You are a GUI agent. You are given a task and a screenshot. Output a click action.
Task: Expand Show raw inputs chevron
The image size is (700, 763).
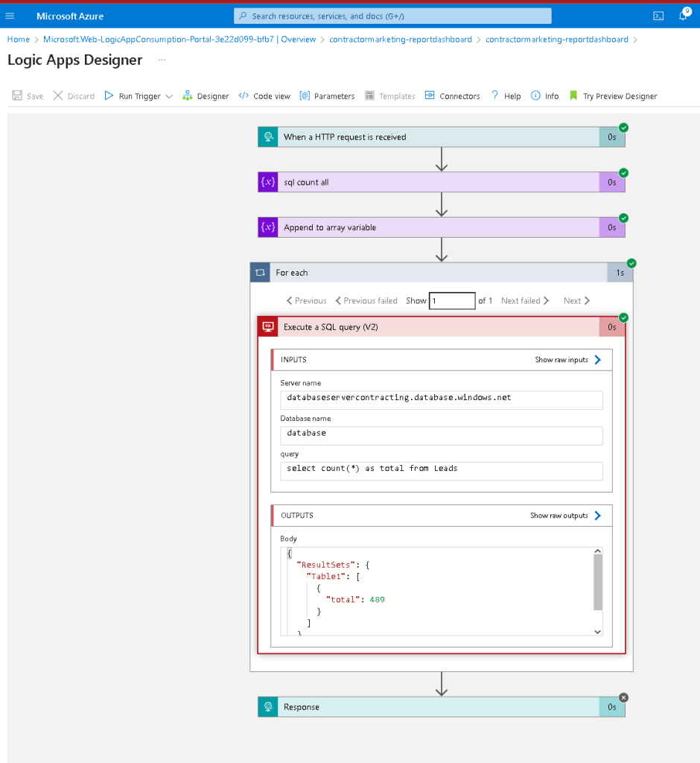pyautogui.click(x=598, y=360)
